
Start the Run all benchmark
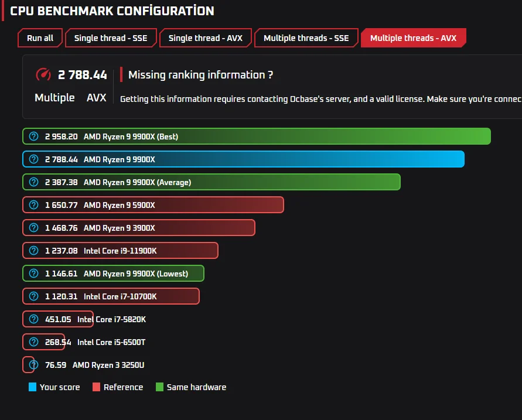tap(40, 38)
